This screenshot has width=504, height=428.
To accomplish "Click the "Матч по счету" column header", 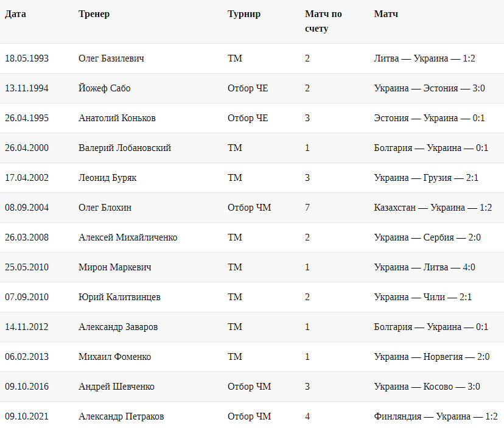I will click(x=323, y=21).
